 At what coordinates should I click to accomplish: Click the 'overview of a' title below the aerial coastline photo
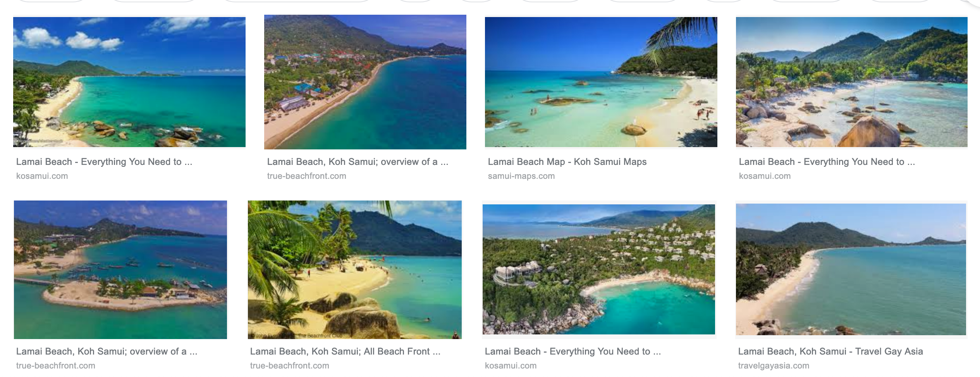click(358, 162)
